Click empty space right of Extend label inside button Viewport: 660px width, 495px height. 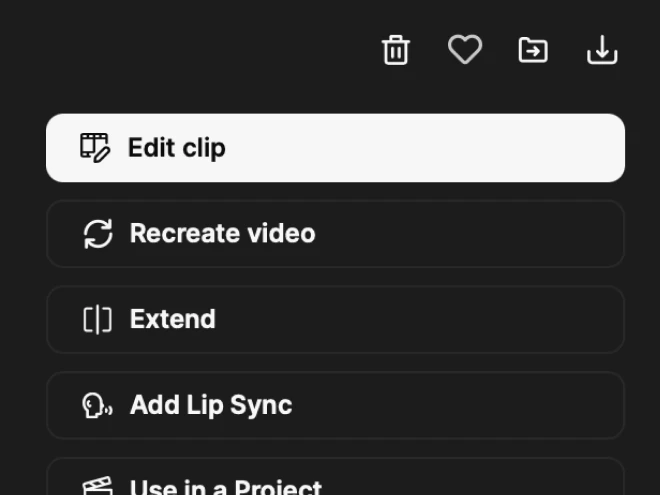420,320
